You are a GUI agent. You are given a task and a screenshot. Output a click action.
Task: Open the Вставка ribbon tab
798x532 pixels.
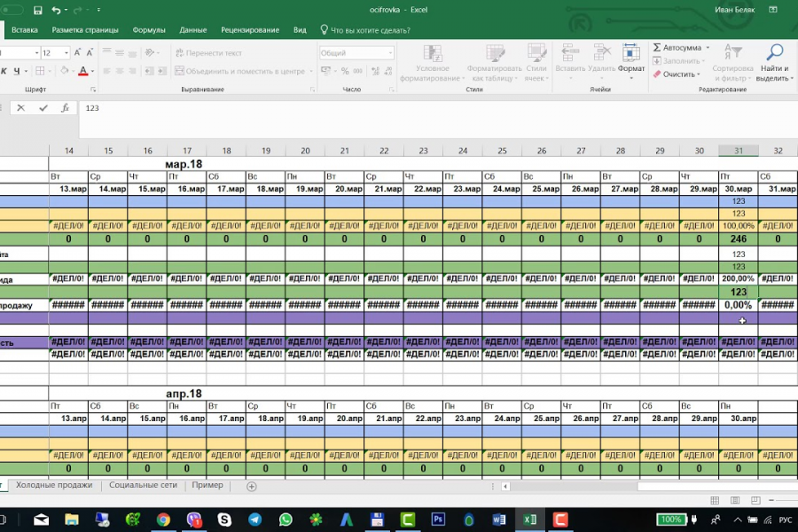(x=25, y=30)
